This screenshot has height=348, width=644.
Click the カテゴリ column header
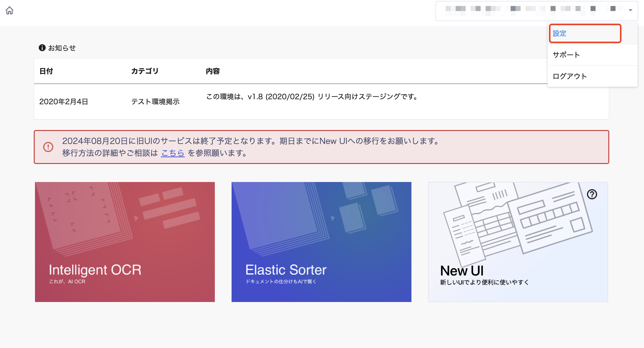pyautogui.click(x=145, y=71)
